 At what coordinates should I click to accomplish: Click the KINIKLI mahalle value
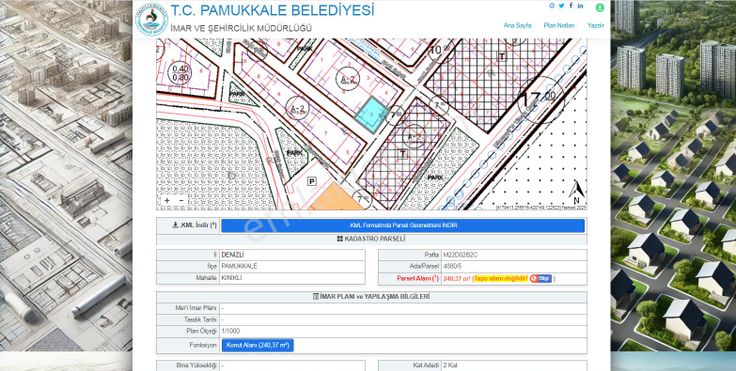point(231,278)
